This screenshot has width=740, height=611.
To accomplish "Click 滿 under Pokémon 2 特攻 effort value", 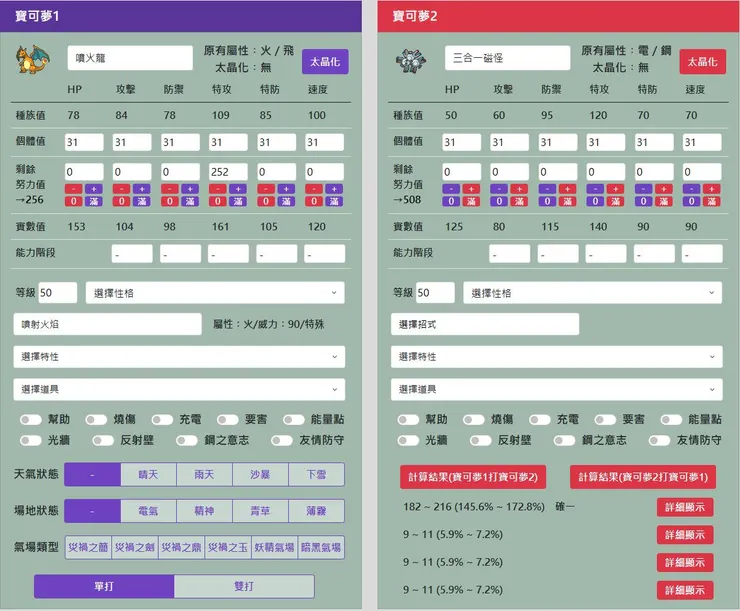I will [615, 201].
